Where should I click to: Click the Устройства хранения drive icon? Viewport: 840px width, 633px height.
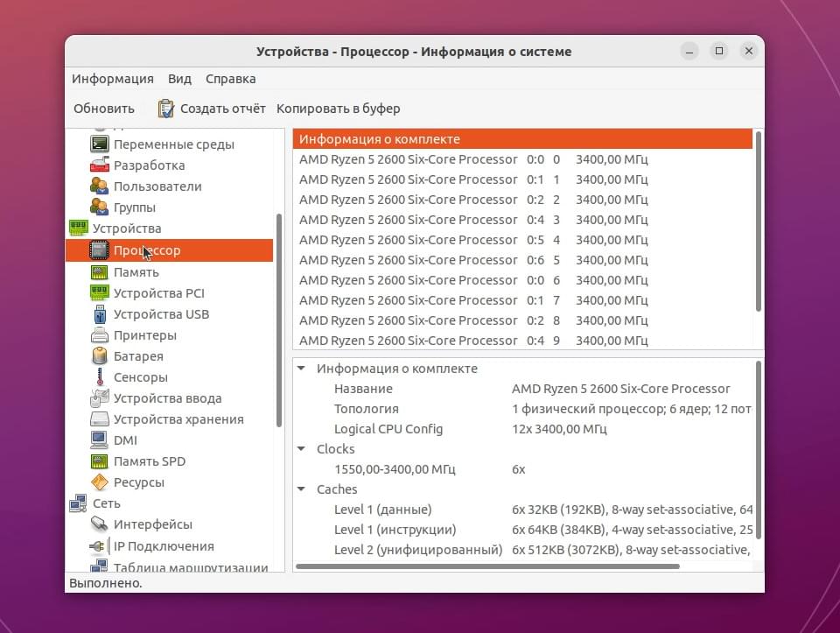point(100,419)
